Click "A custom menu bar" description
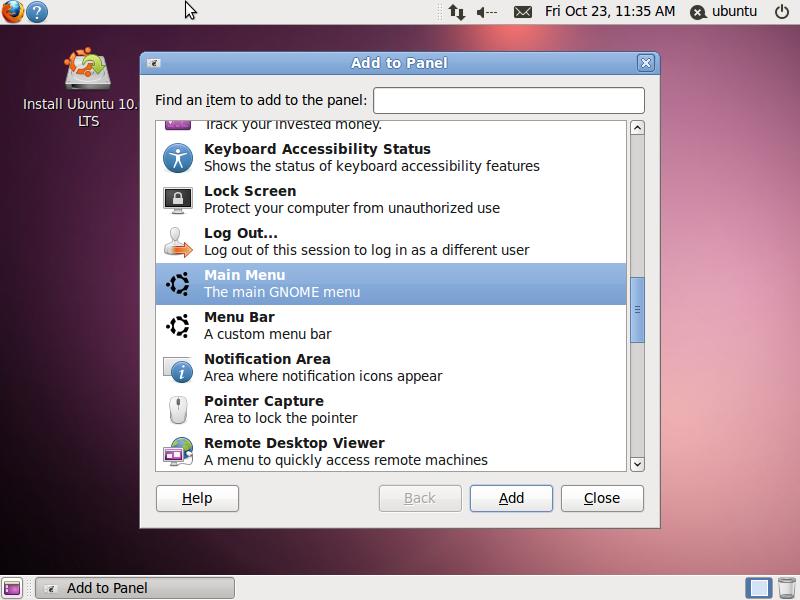Viewport: 800px width, 600px height. [268, 334]
